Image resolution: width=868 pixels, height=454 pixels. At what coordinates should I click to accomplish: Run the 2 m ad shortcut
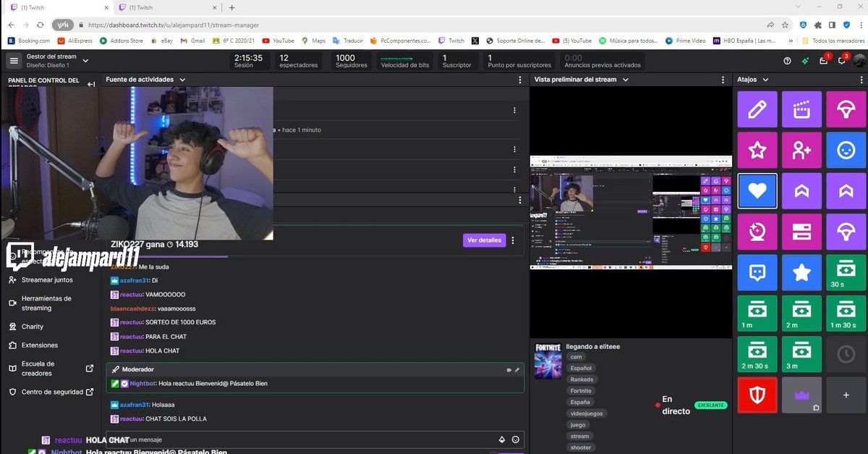click(x=801, y=314)
